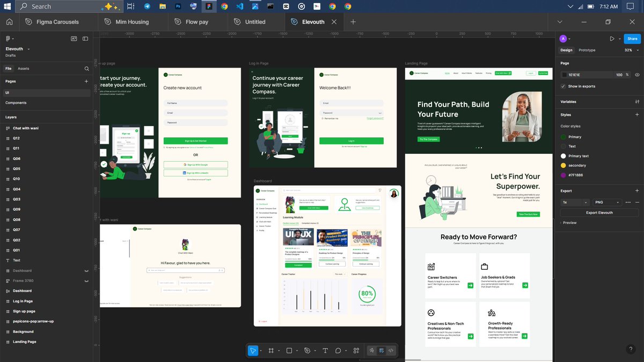
Task: Click the spell check AI icon in left panel
Action: (x=74, y=39)
